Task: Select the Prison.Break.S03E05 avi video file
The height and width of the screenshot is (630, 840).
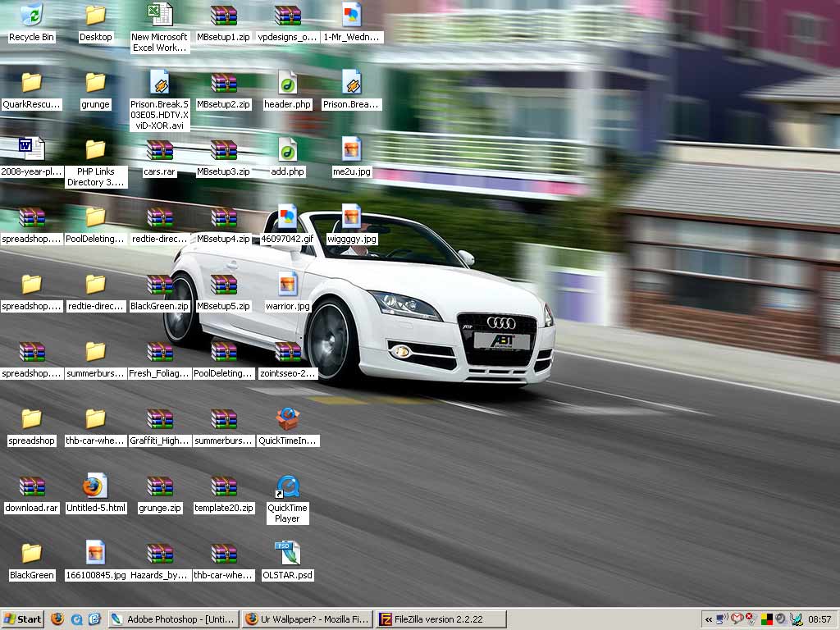Action: (159, 84)
